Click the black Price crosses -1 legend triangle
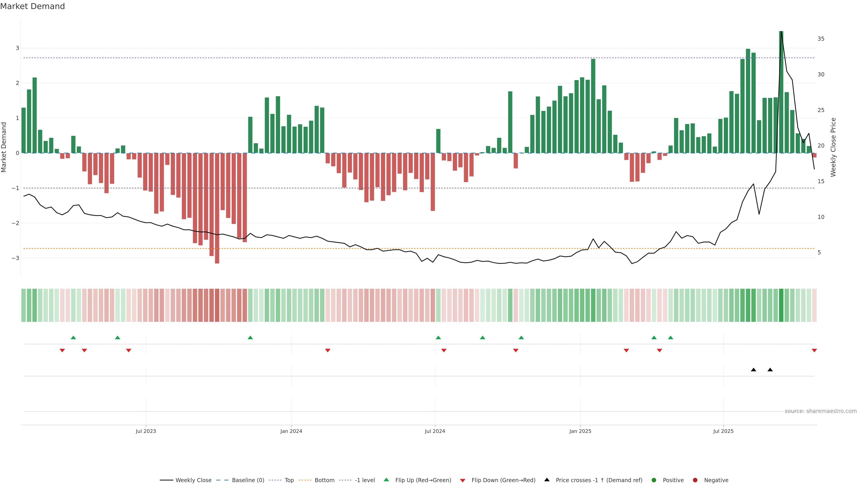Image resolution: width=868 pixels, height=488 pixels. [x=547, y=480]
